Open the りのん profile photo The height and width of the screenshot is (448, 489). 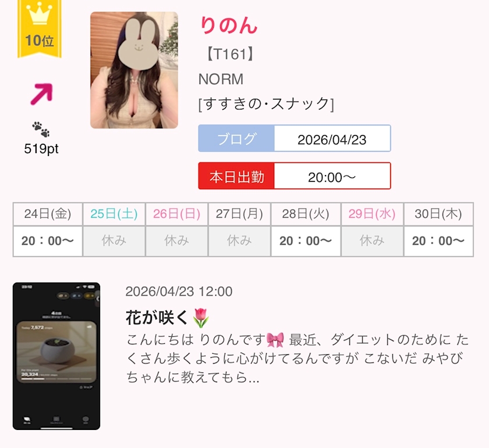pyautogui.click(x=134, y=70)
